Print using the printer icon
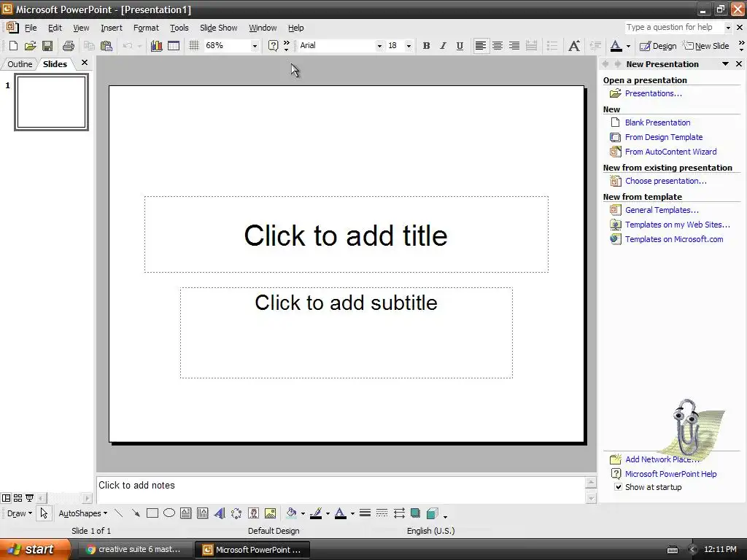Image resolution: width=747 pixels, height=560 pixels. [x=69, y=46]
